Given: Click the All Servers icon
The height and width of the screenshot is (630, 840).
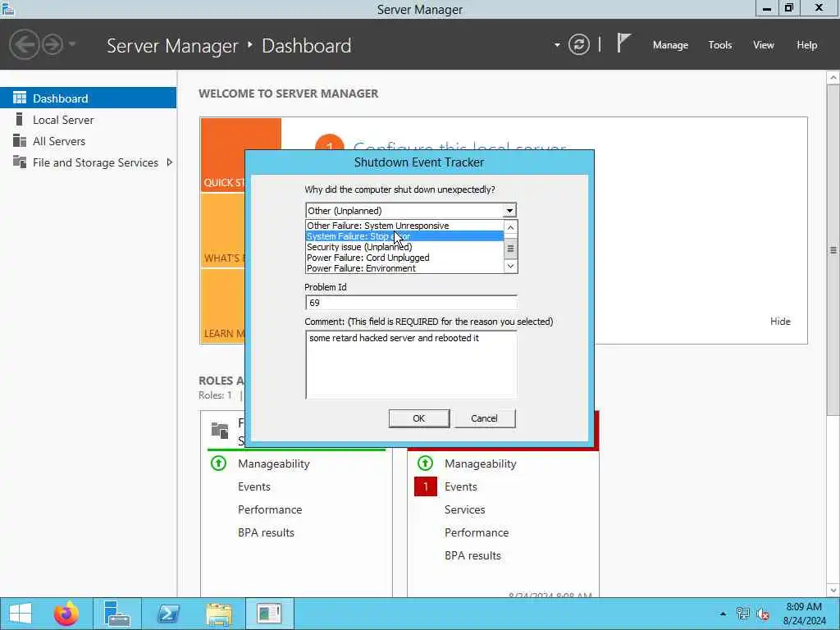Looking at the screenshot, I should (x=20, y=140).
